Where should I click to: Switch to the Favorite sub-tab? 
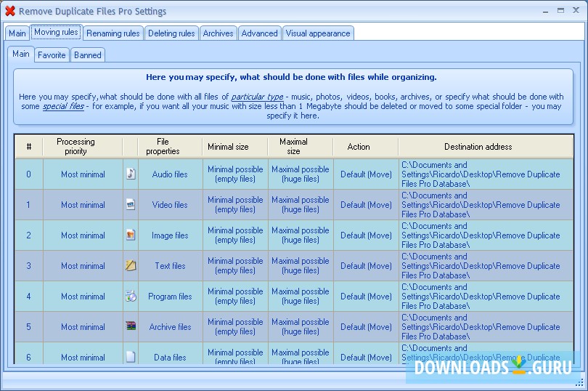[52, 55]
